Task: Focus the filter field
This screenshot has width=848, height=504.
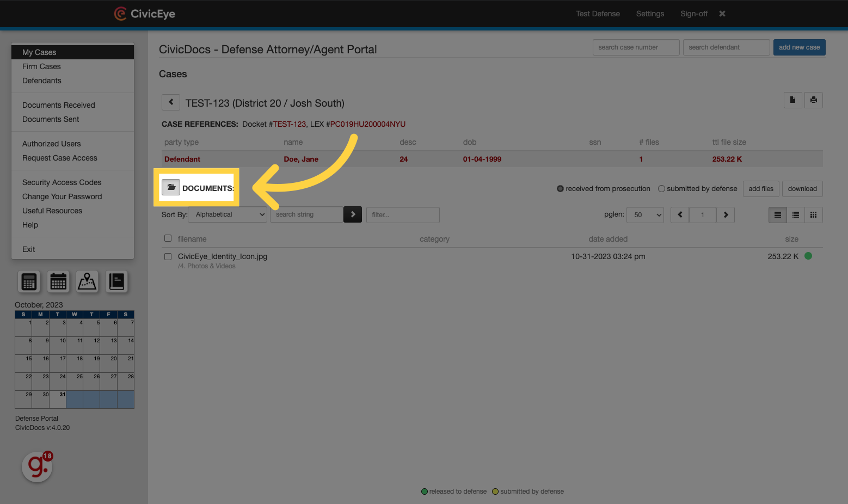Action: click(x=403, y=215)
